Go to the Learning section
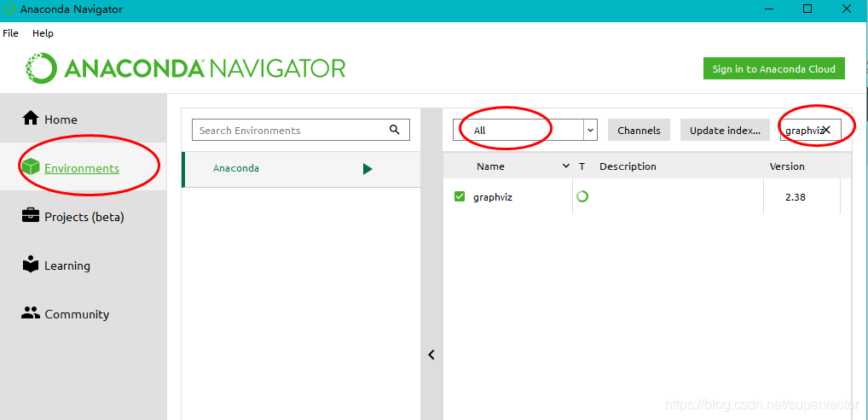868x420 pixels. point(83,265)
